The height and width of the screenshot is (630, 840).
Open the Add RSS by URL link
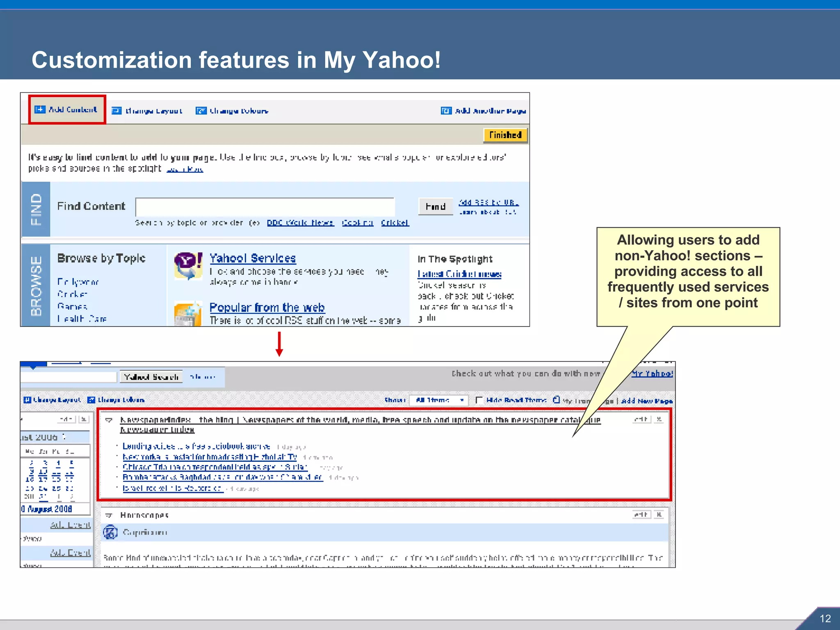488,203
